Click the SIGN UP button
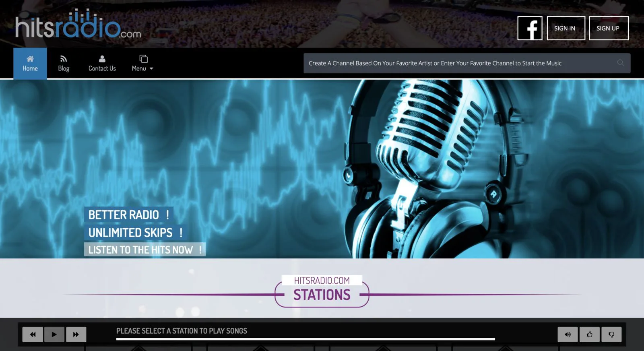Image resolution: width=644 pixels, height=351 pixels. (609, 28)
